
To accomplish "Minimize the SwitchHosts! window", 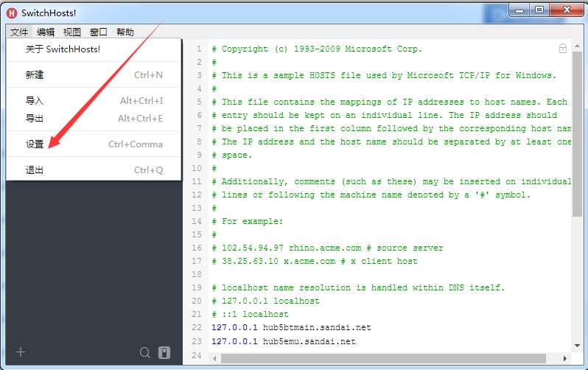I will (519, 10).
